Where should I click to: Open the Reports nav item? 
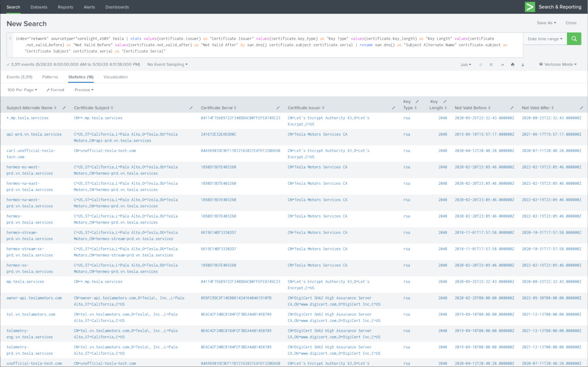65,7
